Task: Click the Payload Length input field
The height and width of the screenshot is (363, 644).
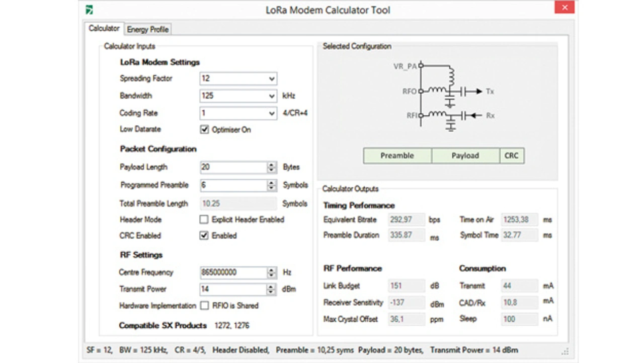Action: pos(232,168)
